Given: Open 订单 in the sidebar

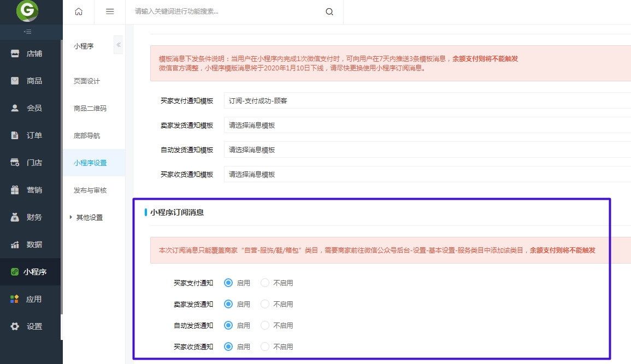Looking at the screenshot, I should coord(34,135).
